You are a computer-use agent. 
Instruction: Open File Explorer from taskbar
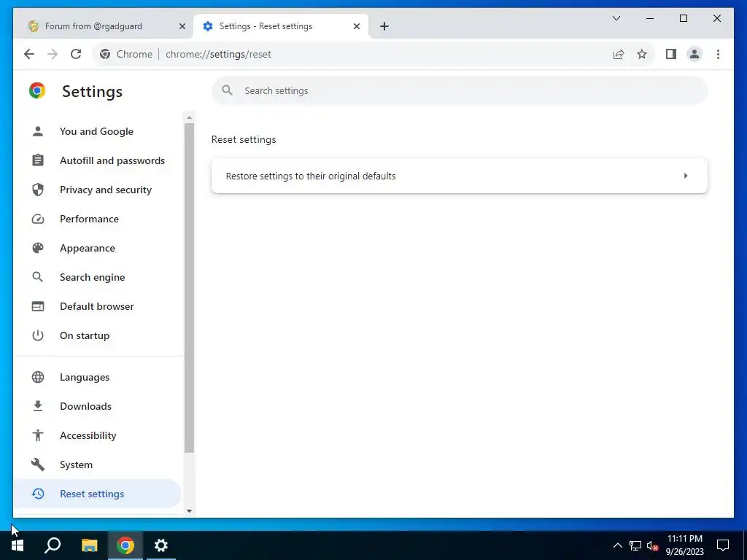click(89, 545)
